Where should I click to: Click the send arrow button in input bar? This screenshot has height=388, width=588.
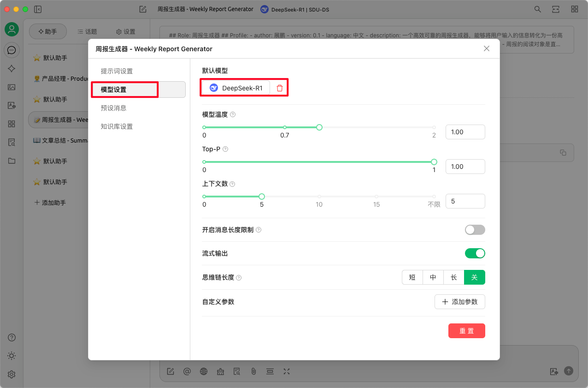tap(569, 371)
